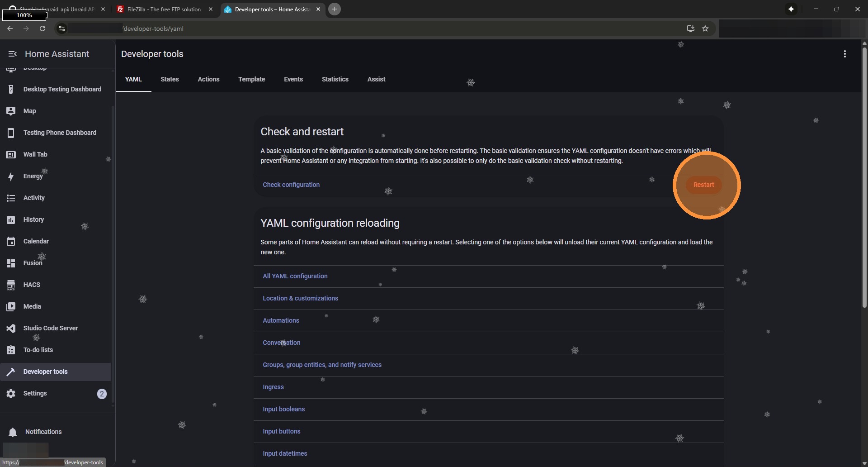Reload Automations YAML

(281, 320)
